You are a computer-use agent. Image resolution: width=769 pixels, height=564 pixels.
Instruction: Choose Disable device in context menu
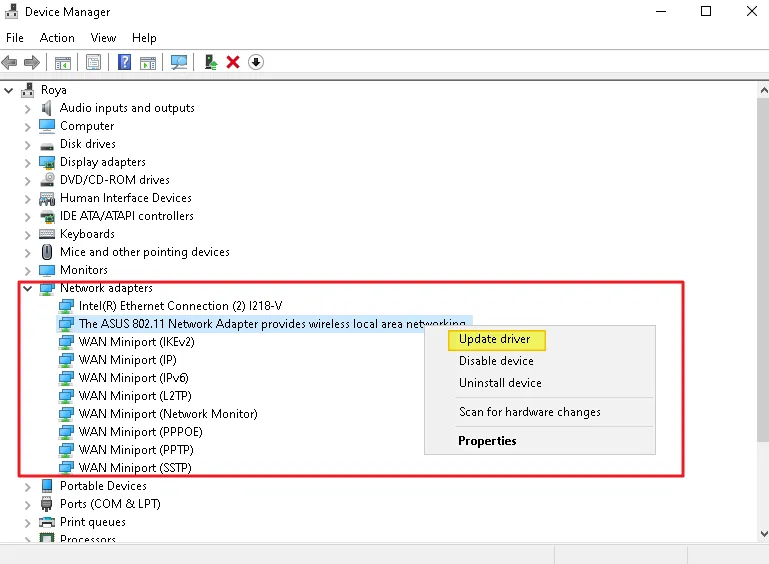(x=496, y=361)
